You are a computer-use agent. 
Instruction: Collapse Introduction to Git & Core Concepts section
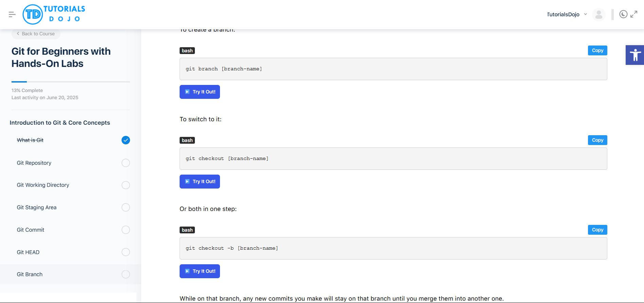[x=60, y=123]
